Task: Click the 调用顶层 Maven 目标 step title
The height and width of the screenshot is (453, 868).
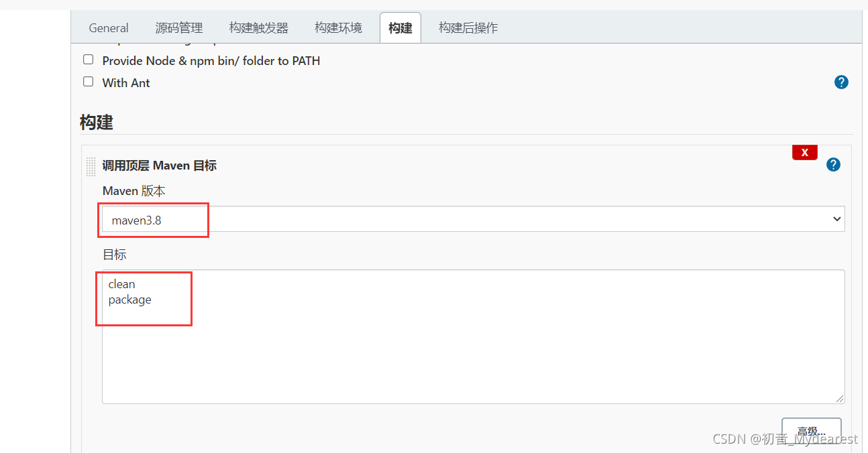Action: 160,166
